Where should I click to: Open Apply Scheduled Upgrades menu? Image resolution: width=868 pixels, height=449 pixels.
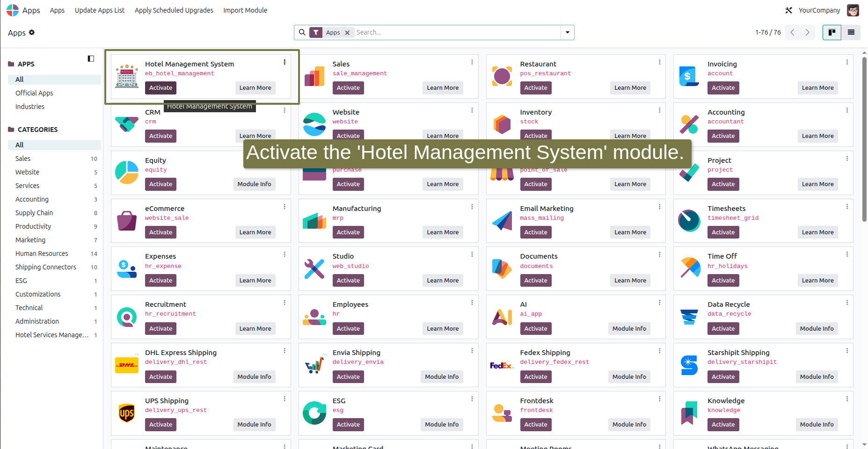point(174,10)
